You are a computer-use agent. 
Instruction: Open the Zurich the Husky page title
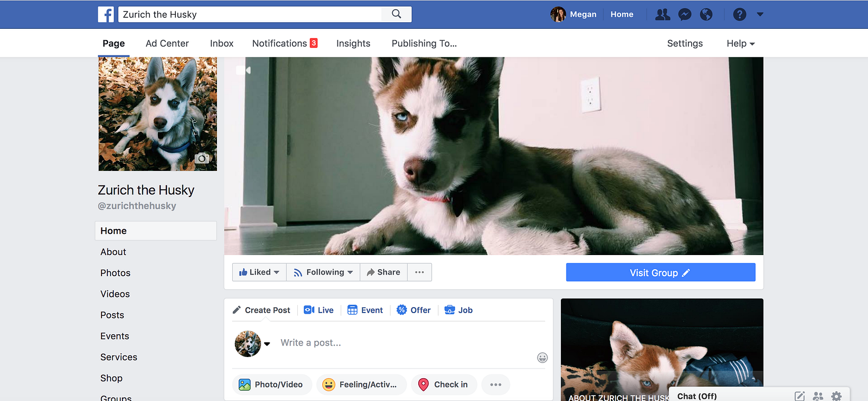pyautogui.click(x=146, y=190)
